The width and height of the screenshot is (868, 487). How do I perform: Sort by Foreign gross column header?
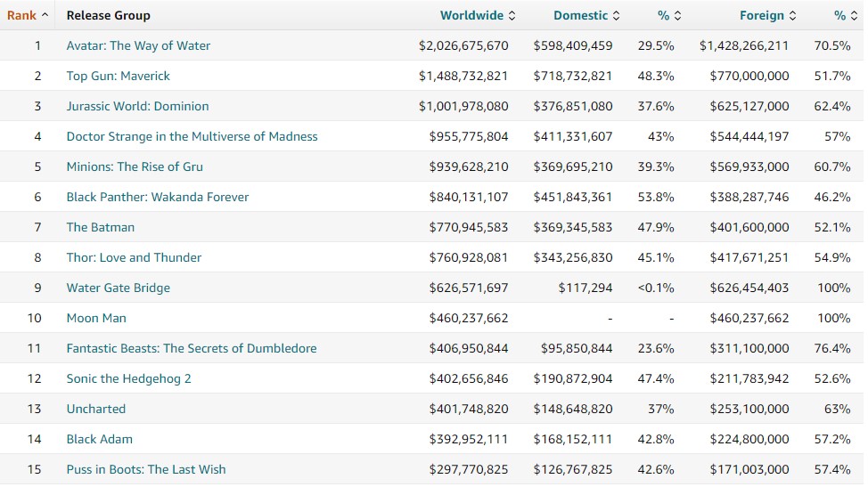tap(762, 15)
